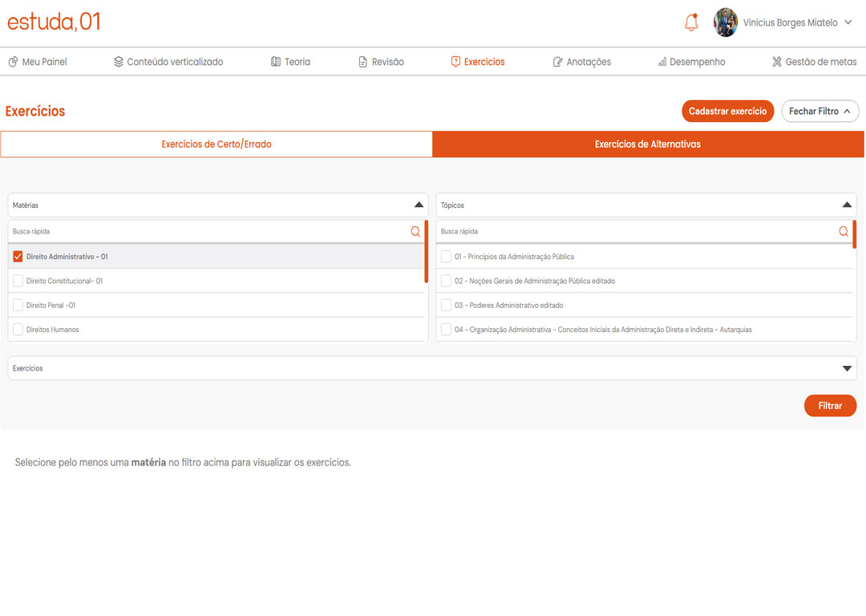The image size is (866, 616).
Task: Click the Cadastrar exercício button
Action: click(x=727, y=111)
